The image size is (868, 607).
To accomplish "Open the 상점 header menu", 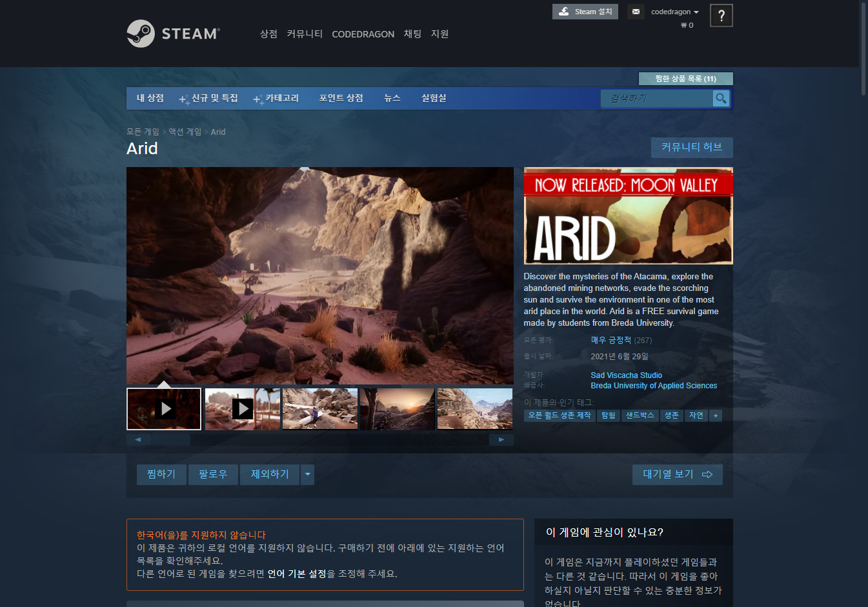I will coord(268,34).
